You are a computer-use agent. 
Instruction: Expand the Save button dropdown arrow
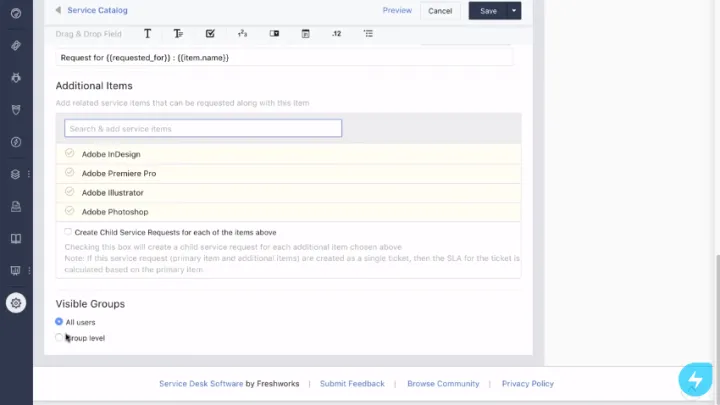pos(515,11)
